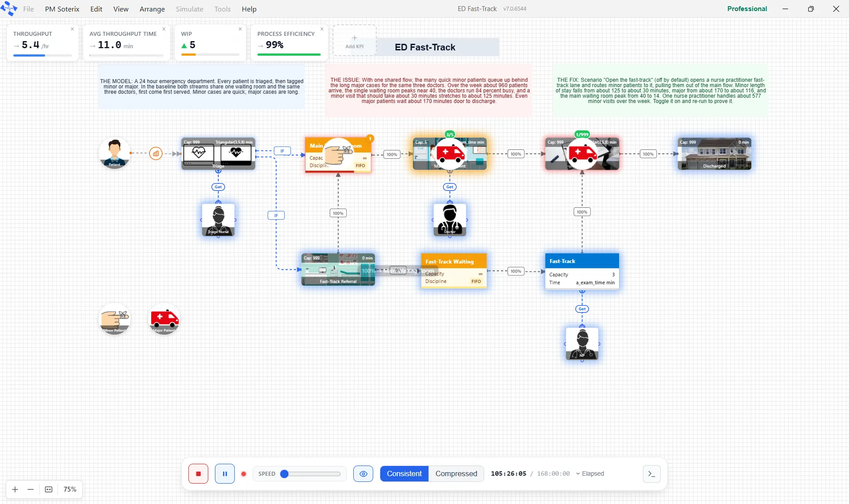Open the 75% zoom level dropdown

[70, 489]
